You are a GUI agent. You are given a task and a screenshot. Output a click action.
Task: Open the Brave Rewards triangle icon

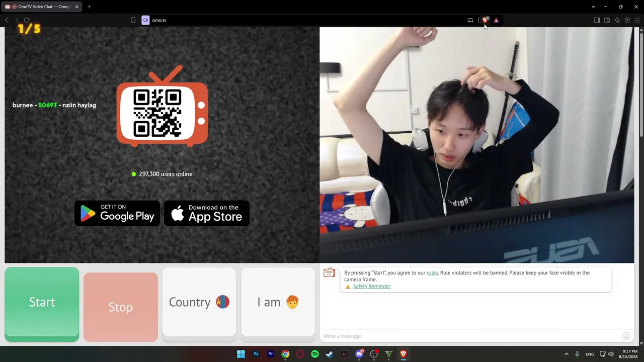496,20
